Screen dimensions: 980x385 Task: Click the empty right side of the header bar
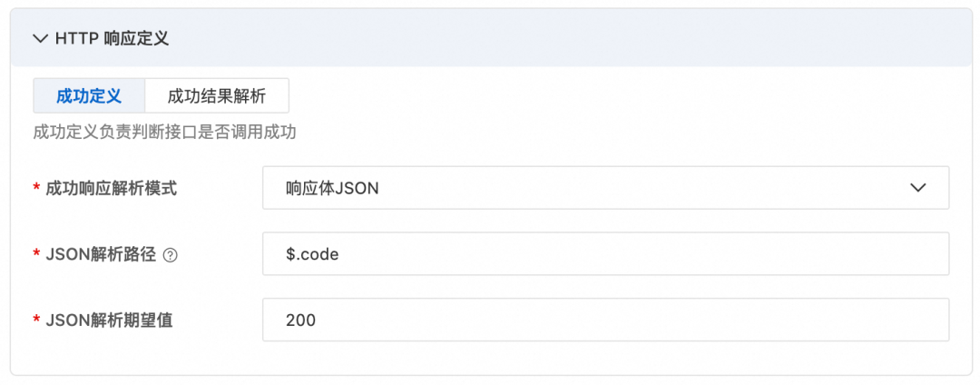pos(635,38)
